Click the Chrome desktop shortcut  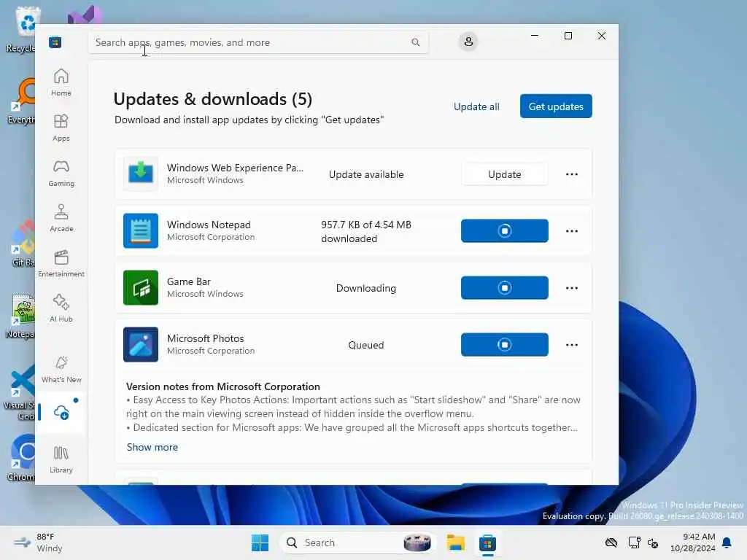tap(22, 458)
